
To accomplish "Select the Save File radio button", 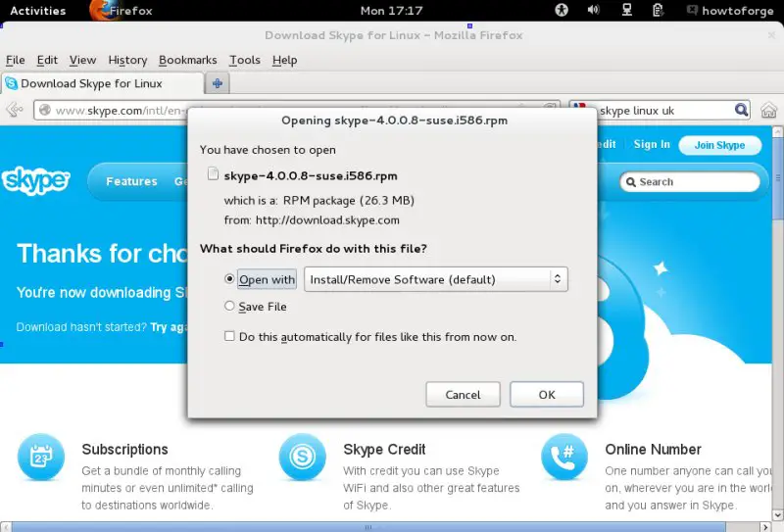I will pos(229,306).
